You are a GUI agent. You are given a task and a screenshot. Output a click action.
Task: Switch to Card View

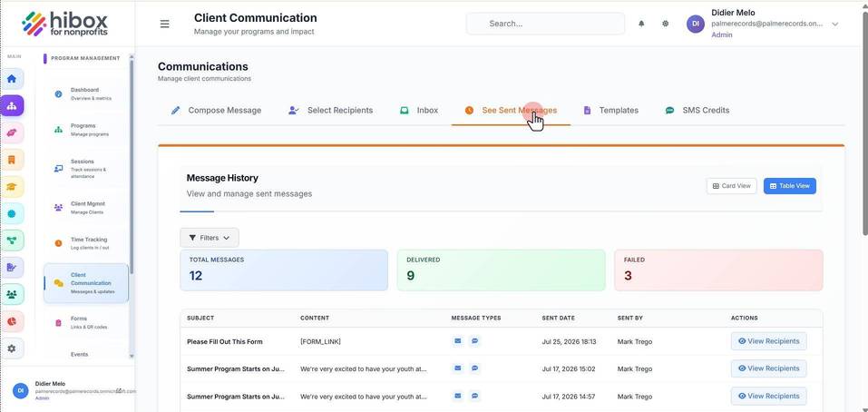(731, 186)
